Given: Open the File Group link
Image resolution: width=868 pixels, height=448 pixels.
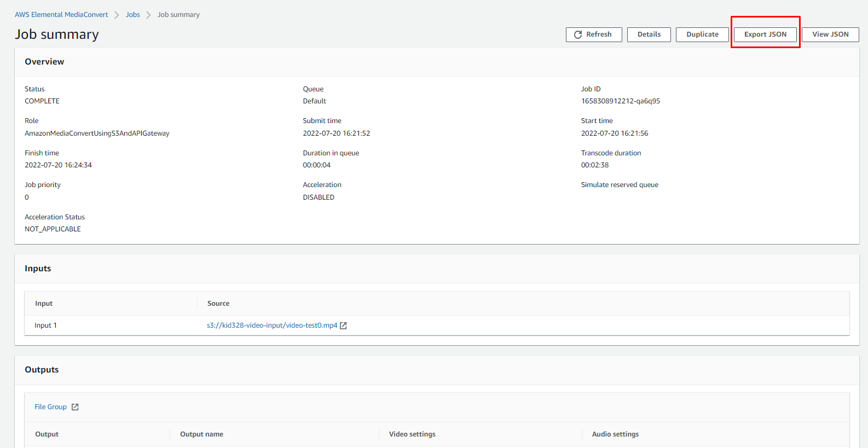Looking at the screenshot, I should [x=50, y=407].
